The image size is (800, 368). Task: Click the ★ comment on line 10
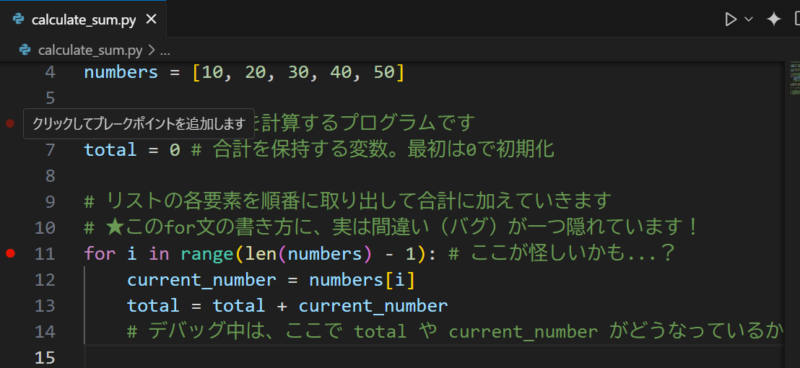391,227
